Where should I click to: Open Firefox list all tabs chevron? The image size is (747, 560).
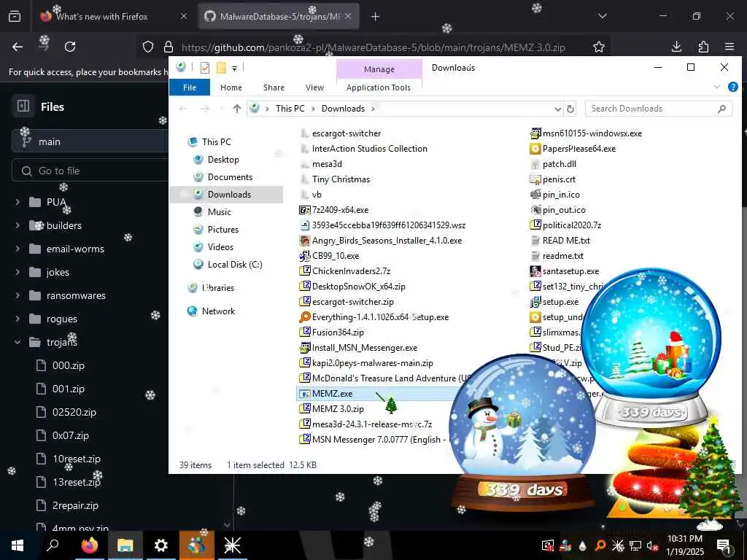[x=603, y=16]
